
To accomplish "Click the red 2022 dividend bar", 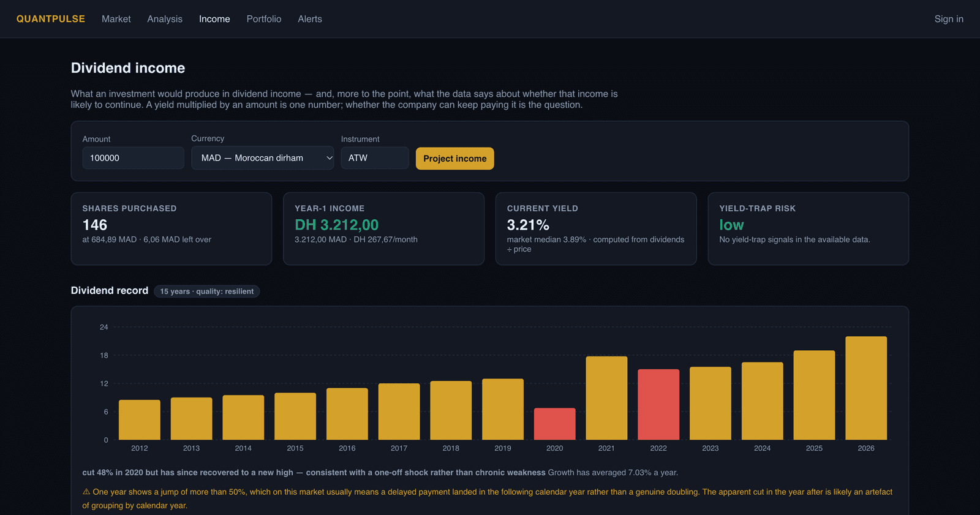I will click(658, 404).
